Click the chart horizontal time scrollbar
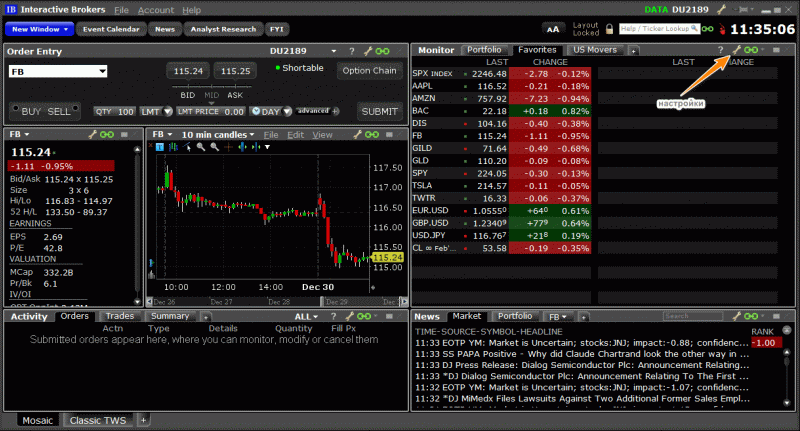800x431 pixels. (277, 301)
